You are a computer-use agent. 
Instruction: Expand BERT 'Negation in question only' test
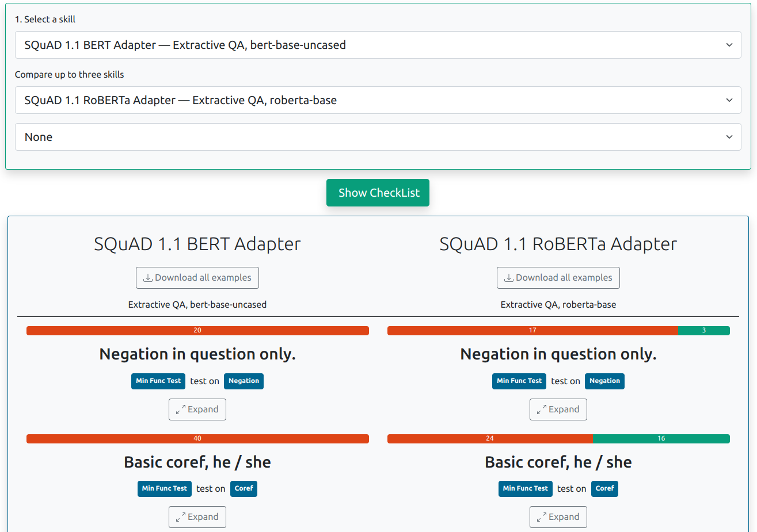tap(197, 409)
